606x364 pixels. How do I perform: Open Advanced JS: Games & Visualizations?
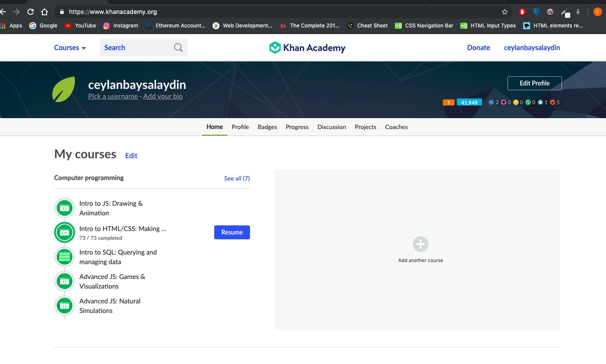click(x=112, y=282)
